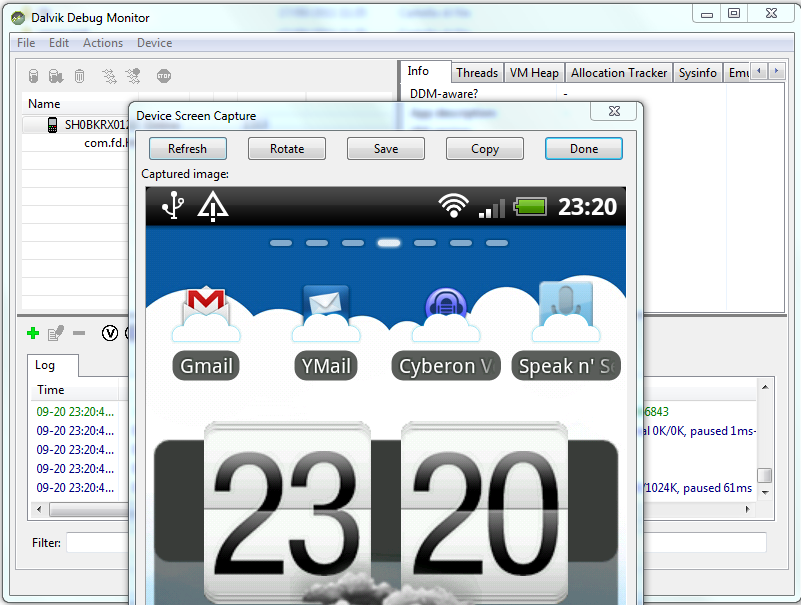Image resolution: width=801 pixels, height=605 pixels.
Task: Click the Show heap updates toolbar icon
Action: click(x=33, y=76)
